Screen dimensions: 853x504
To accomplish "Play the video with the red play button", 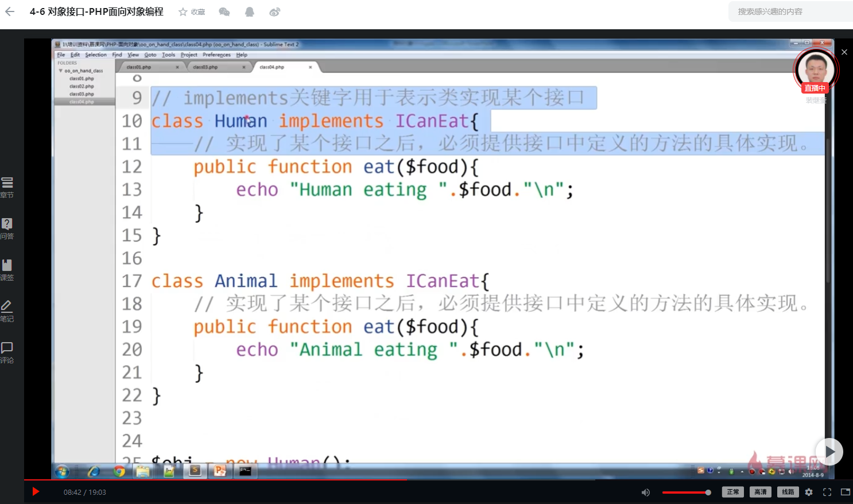I will pyautogui.click(x=36, y=491).
